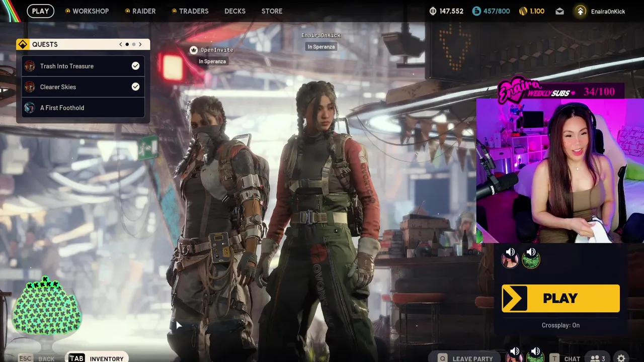Click the pink player avatar in Play panel
Image resolution: width=644 pixels, height=362 pixels.
[510, 260]
